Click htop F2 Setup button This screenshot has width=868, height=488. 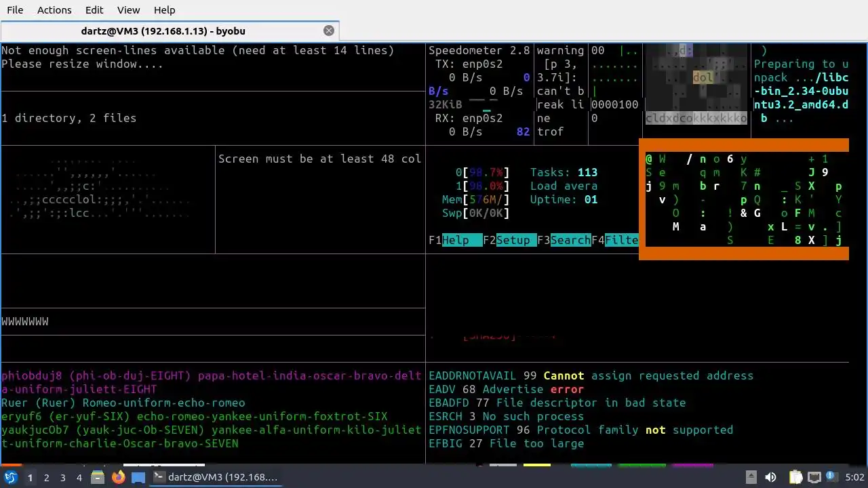click(509, 240)
